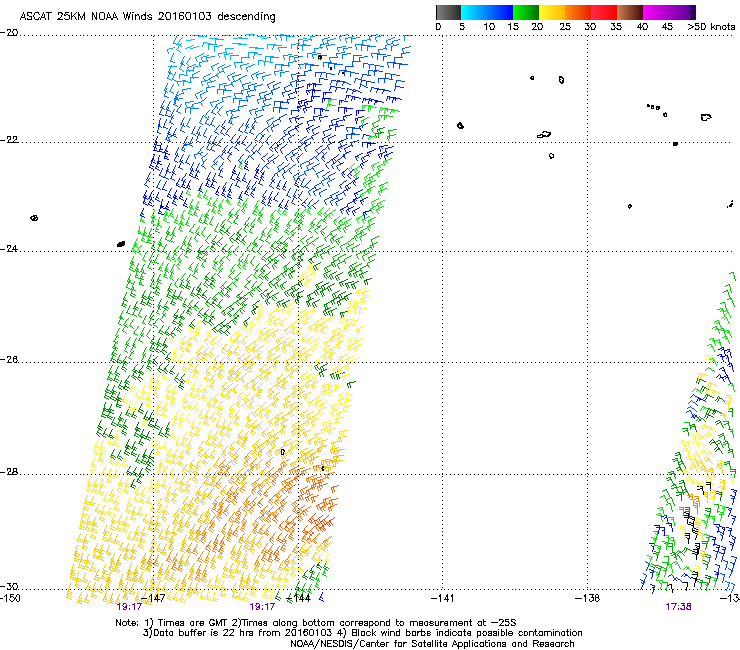This screenshot has height=650, width=740.
Task: Click the "-26" latitude axis label
Action: click(9, 360)
